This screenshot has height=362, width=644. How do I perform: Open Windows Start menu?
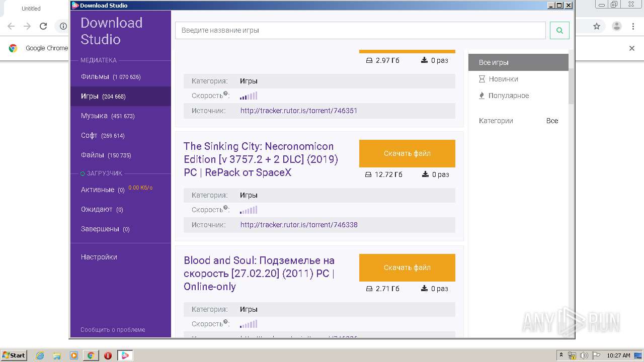(14, 355)
